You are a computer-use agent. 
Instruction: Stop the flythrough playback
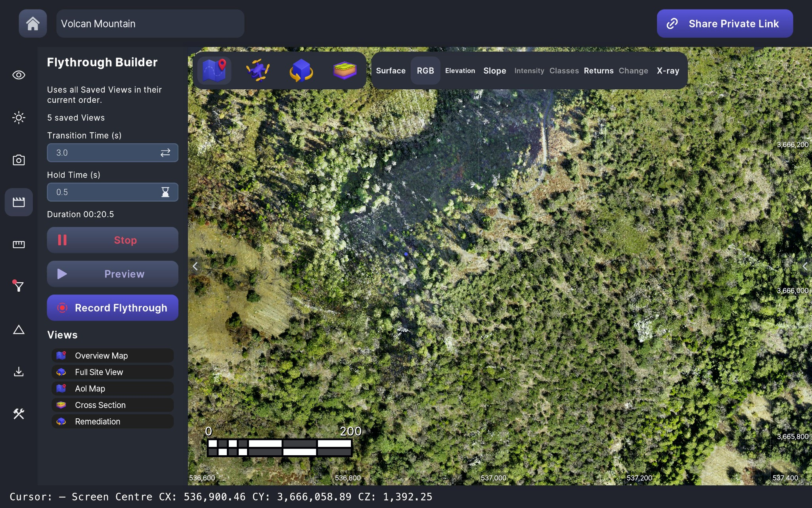pos(113,240)
